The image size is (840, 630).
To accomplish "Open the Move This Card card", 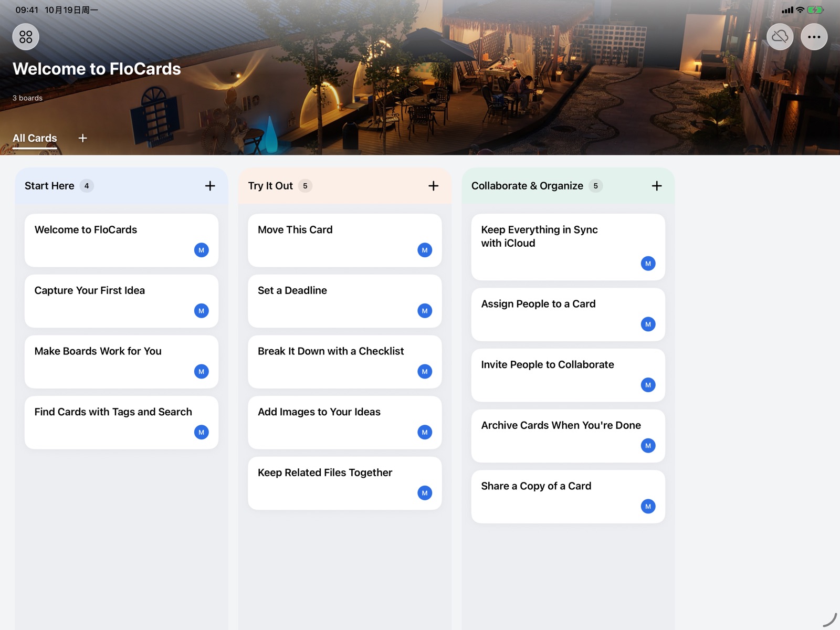I will point(345,240).
